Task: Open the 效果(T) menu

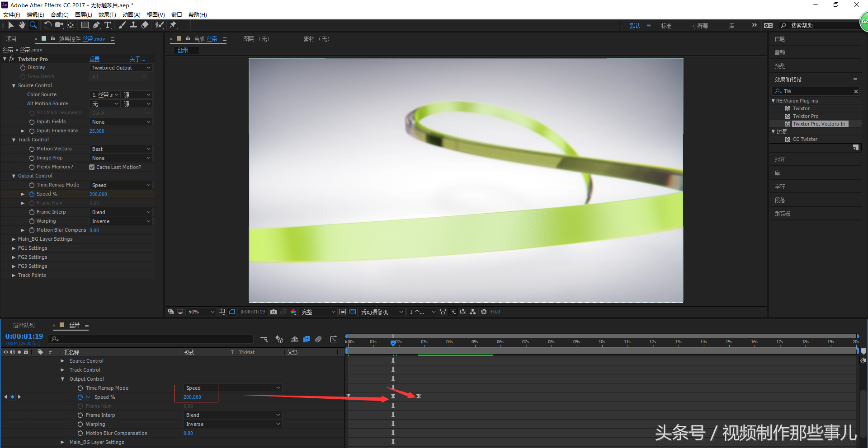Action: (107, 15)
